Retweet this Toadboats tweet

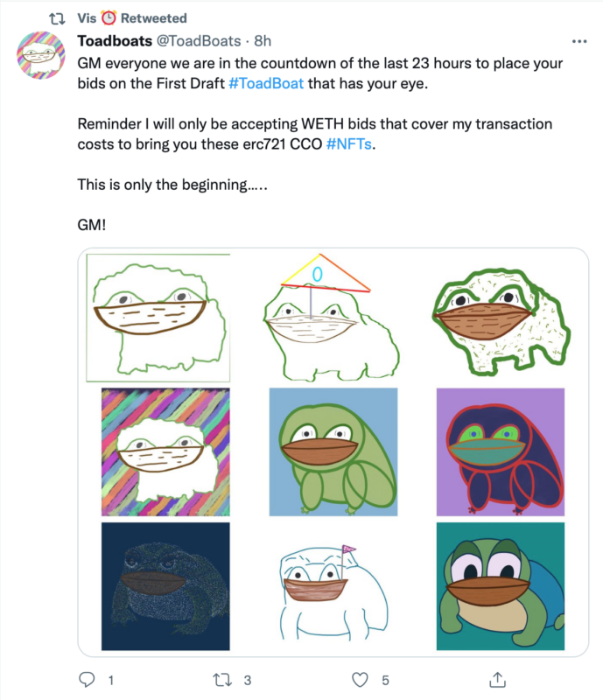coord(223,679)
